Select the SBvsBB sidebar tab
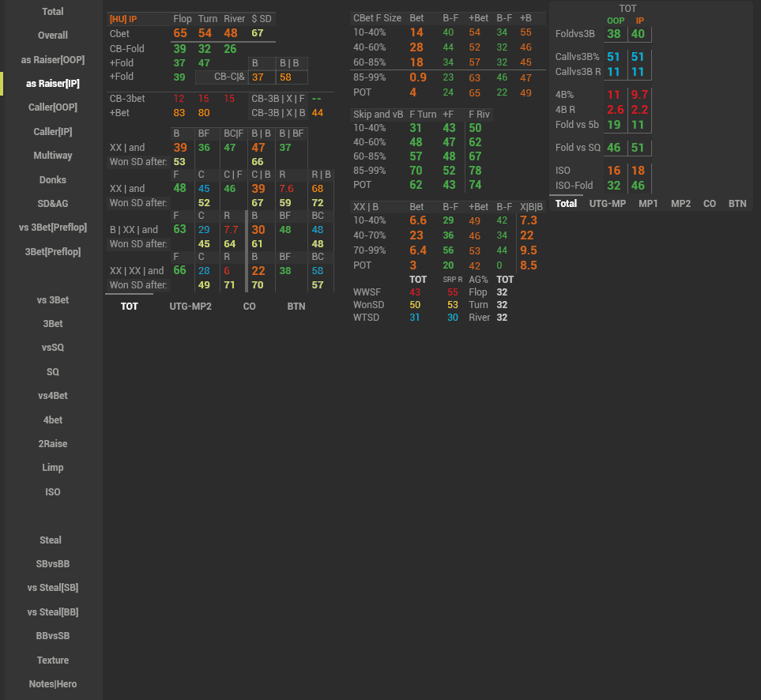761x700 pixels. point(52,564)
